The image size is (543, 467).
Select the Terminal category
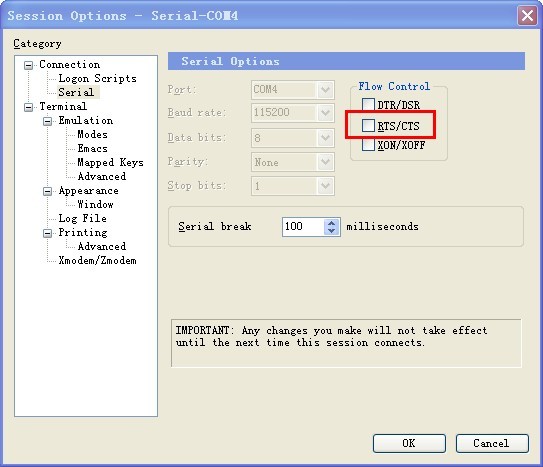(63, 106)
